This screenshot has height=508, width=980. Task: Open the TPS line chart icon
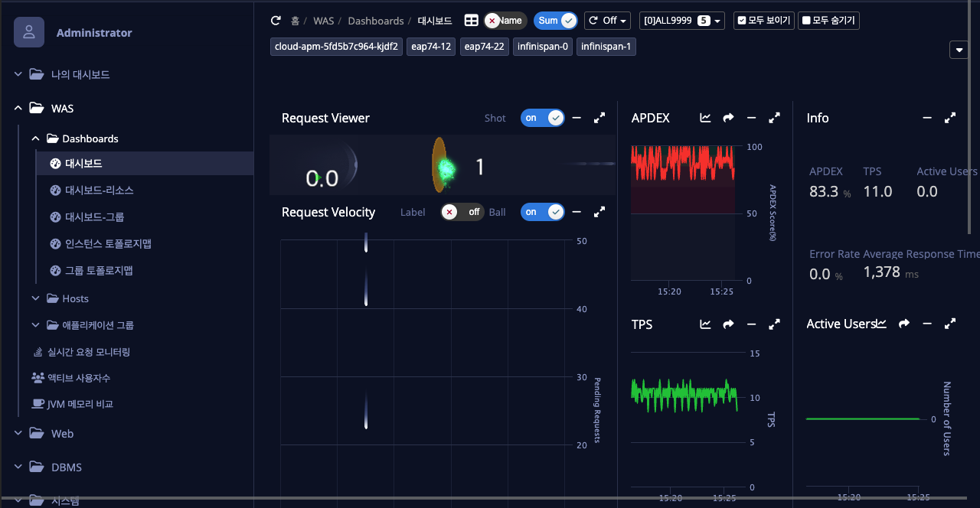[705, 324]
